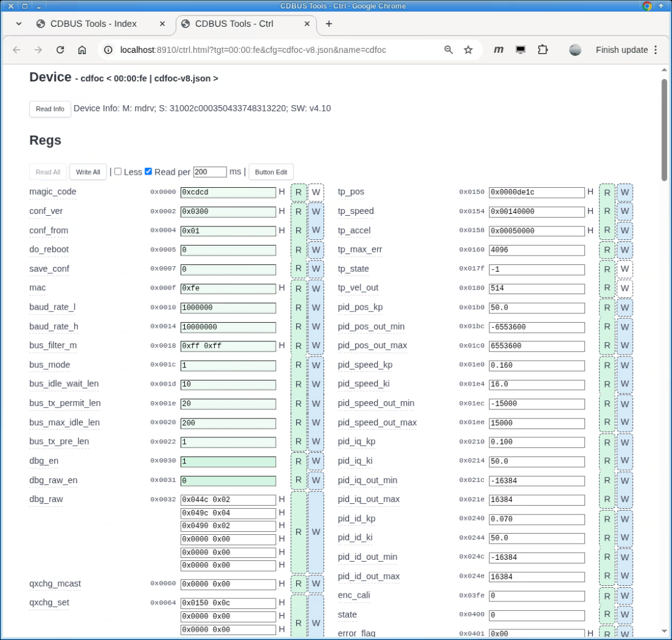Open the tab search dropdown chevron
The image size is (672, 640).
click(19, 24)
